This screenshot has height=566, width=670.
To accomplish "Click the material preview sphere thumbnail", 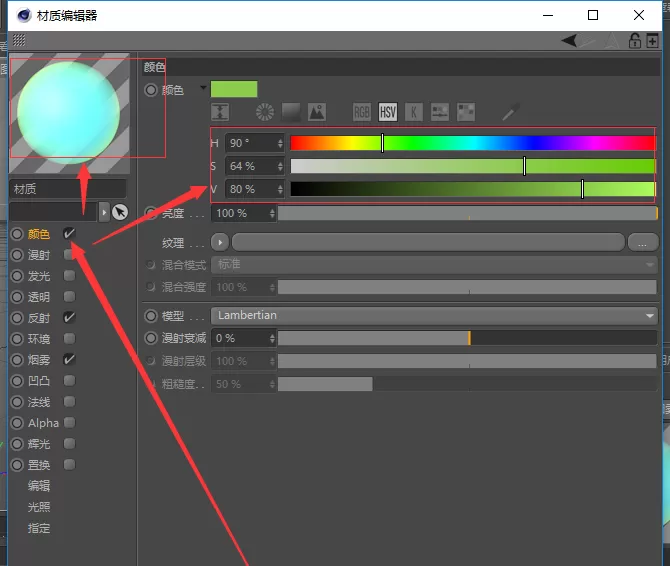I will pyautogui.click(x=70, y=113).
